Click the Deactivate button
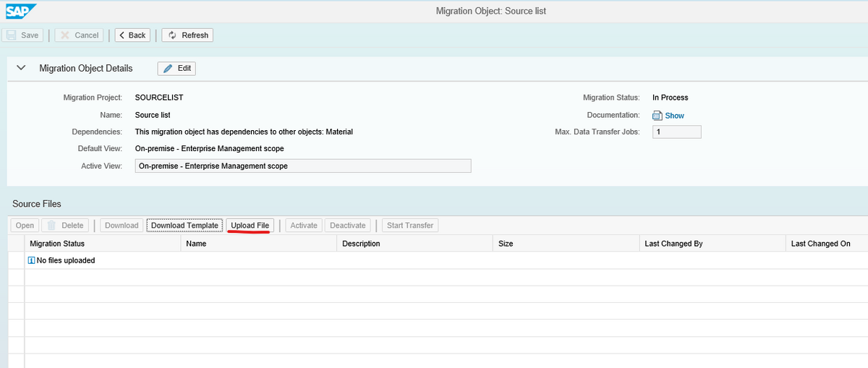Image resolution: width=868 pixels, height=368 pixels. coord(348,225)
